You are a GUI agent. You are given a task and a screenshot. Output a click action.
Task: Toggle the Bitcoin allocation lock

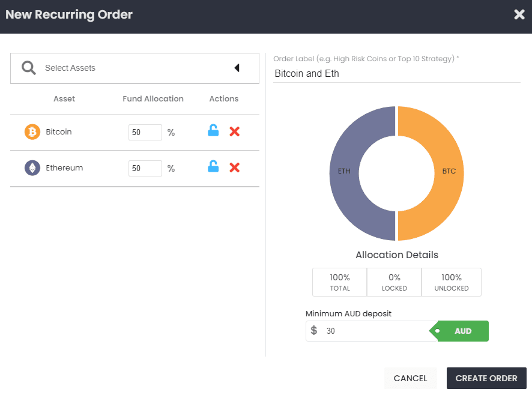[213, 131]
